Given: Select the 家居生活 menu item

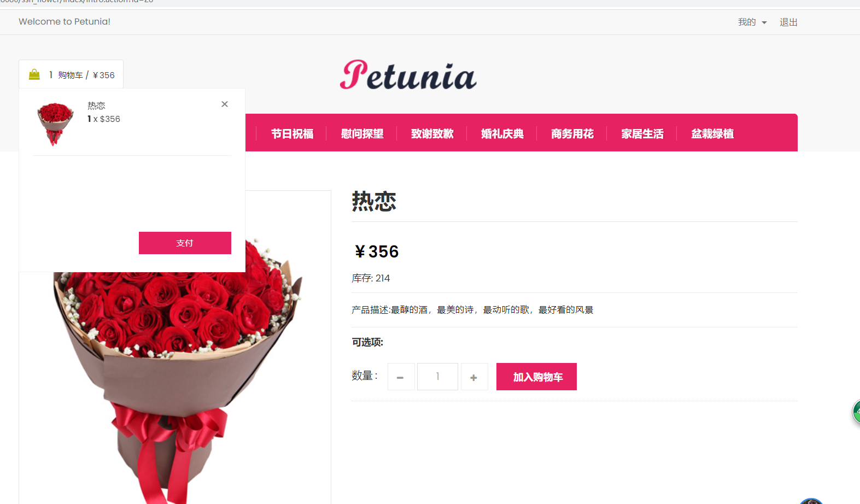Looking at the screenshot, I should click(x=642, y=133).
